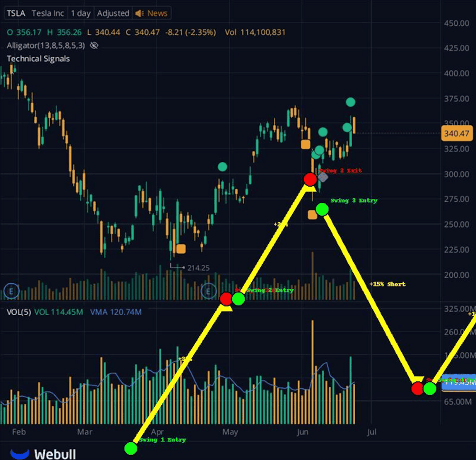Click the News megaphone icon

139,13
